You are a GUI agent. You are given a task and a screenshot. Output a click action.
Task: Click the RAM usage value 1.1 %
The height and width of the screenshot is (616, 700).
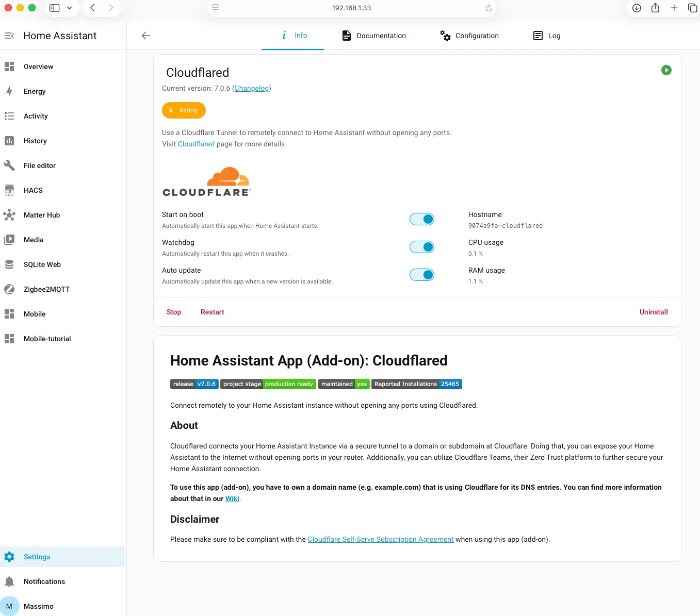point(476,281)
